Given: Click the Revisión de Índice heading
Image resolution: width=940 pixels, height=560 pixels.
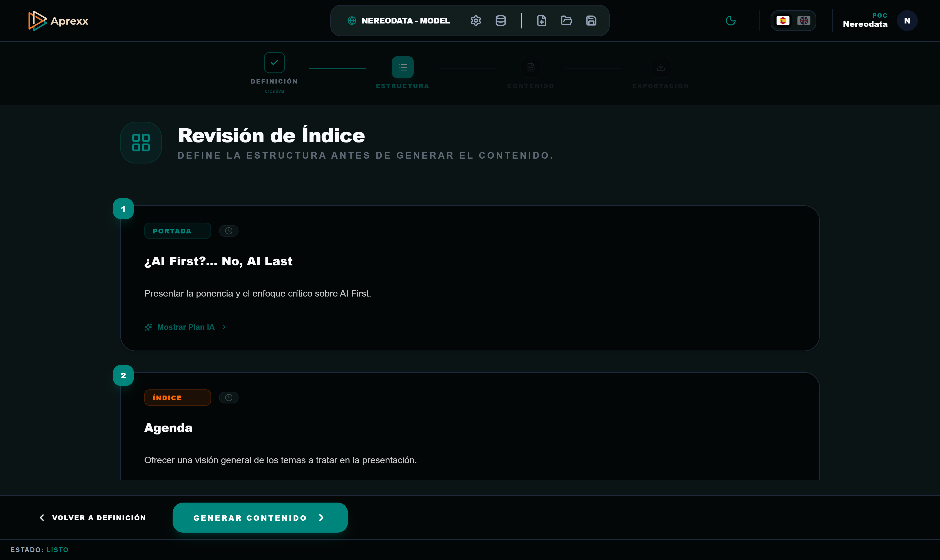Looking at the screenshot, I should coord(271,136).
